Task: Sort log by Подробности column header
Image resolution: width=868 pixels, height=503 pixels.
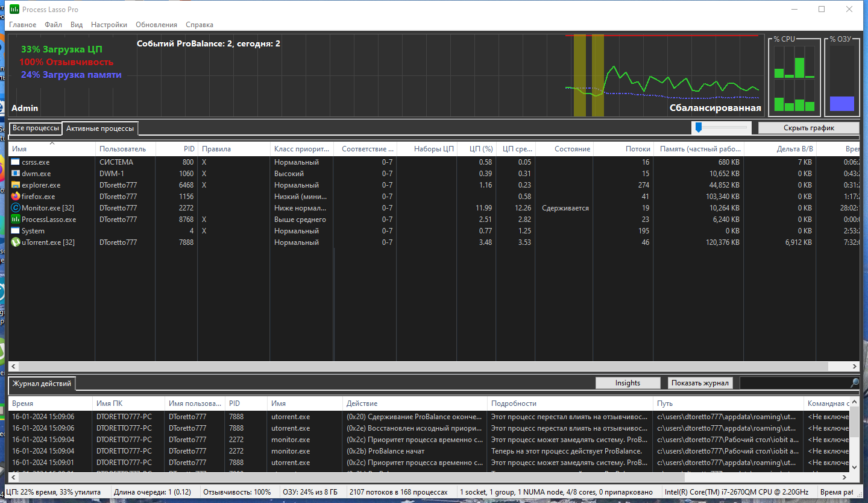Action: pos(570,403)
